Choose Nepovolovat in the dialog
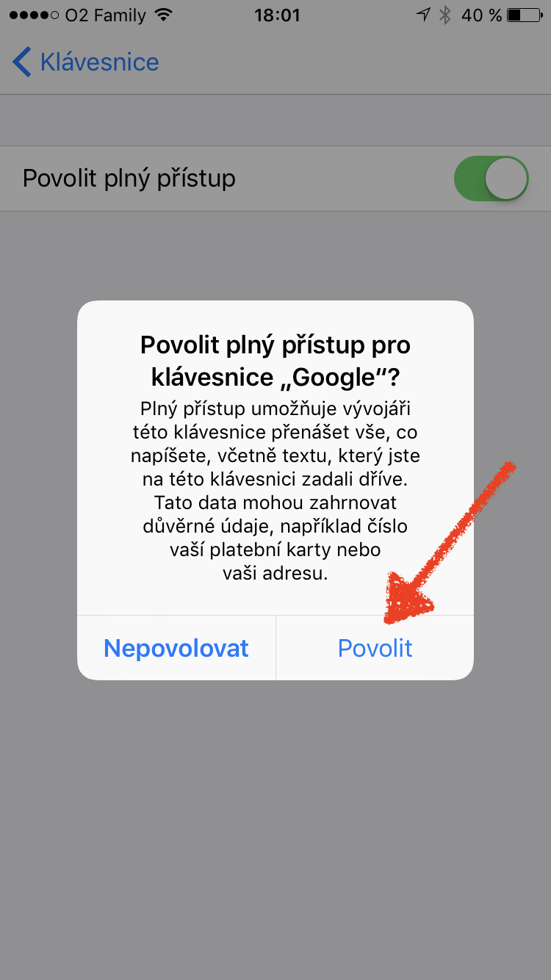Image resolution: width=551 pixels, height=980 pixels. tap(176, 648)
